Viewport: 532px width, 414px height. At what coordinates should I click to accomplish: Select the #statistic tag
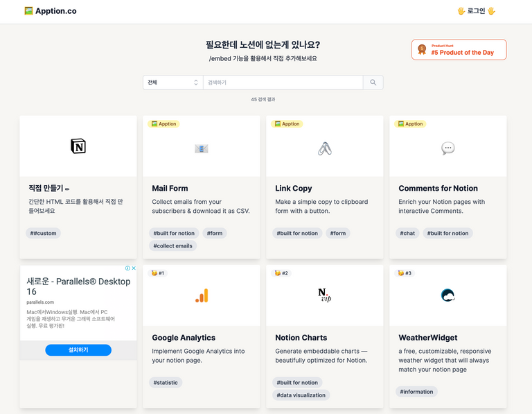pos(166,383)
